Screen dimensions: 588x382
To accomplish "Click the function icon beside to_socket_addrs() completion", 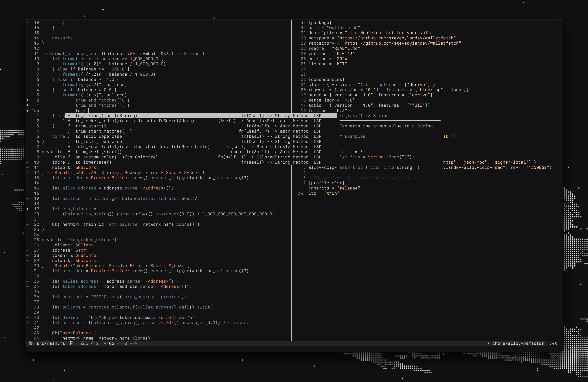I will click(x=69, y=121).
